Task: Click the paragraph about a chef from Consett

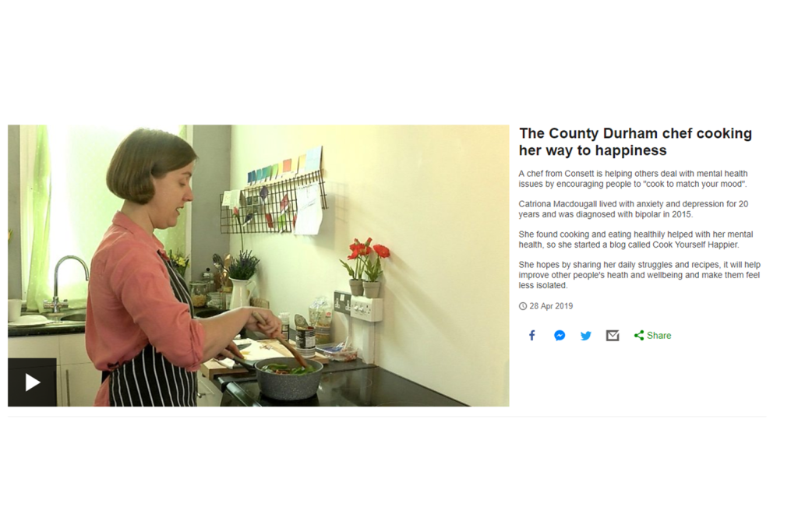Action: point(633,178)
